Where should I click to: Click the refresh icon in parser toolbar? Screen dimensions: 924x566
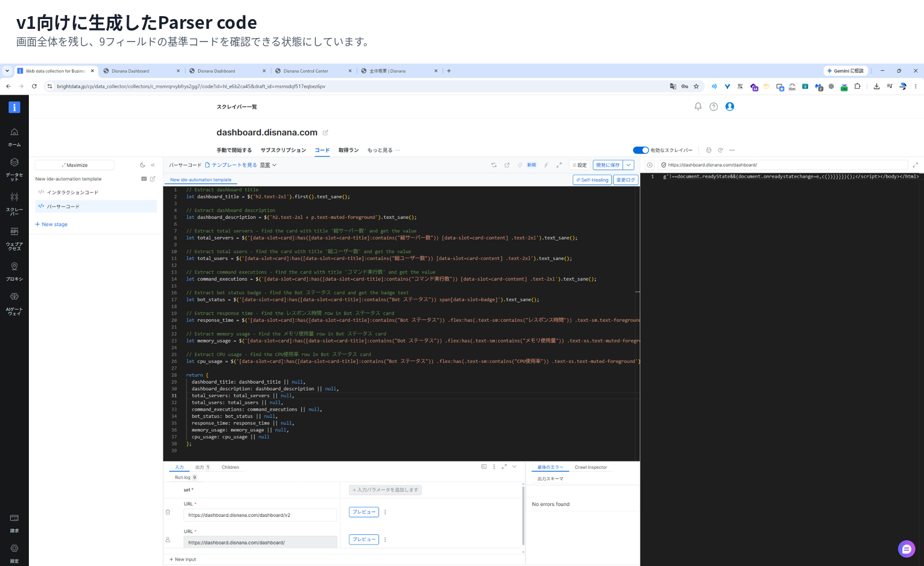(x=494, y=165)
